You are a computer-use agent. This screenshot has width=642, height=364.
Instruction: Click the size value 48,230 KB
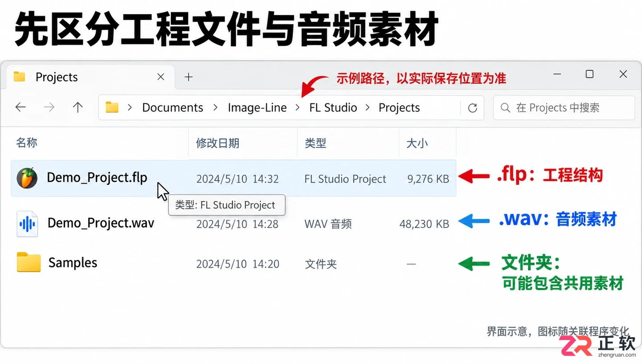pos(424,224)
